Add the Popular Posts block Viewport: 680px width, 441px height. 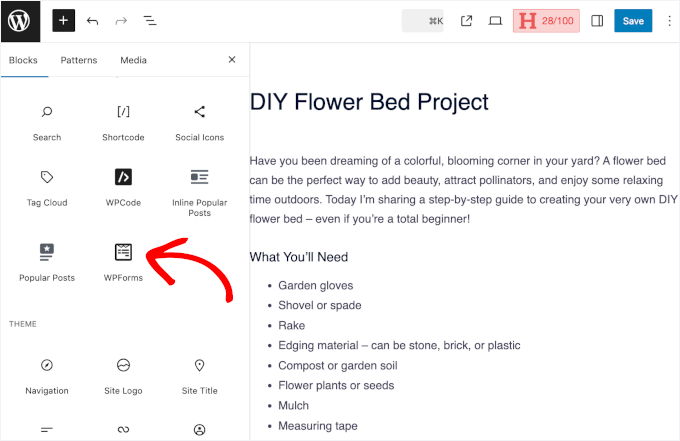tap(47, 261)
